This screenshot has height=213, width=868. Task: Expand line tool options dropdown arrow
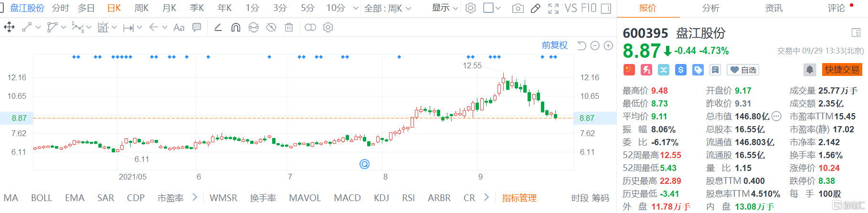click(x=38, y=28)
